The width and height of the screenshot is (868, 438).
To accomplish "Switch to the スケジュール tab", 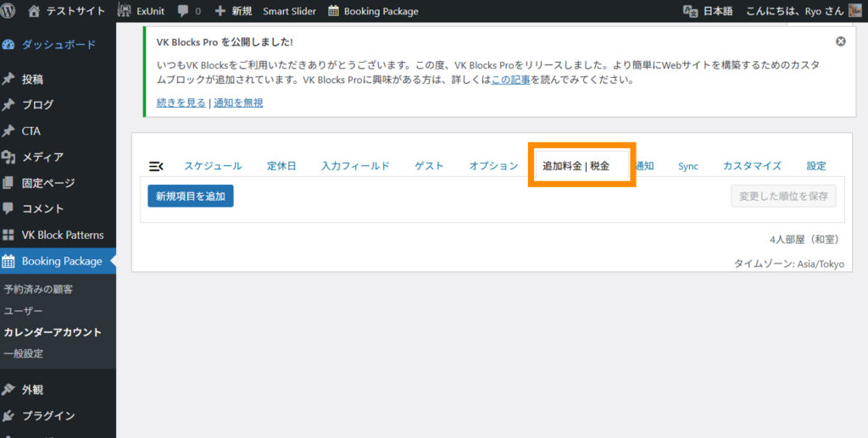I will (x=213, y=166).
